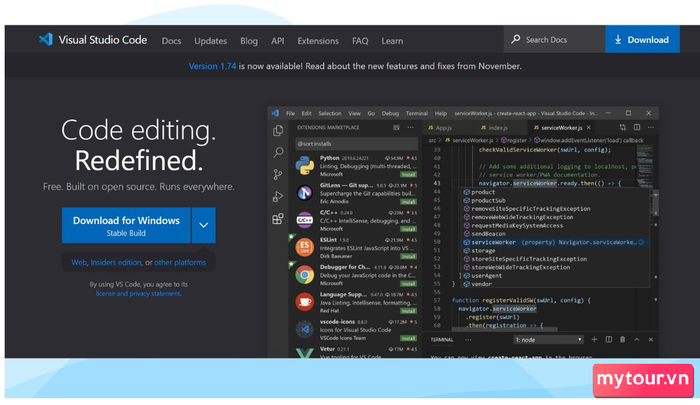Open the Selection menu

[329, 113]
